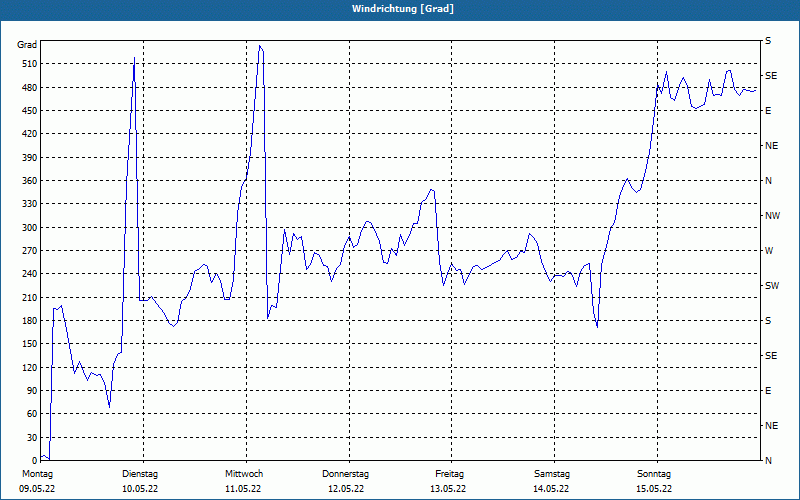Select the 120 value on the degree axis

pyautogui.click(x=30, y=367)
